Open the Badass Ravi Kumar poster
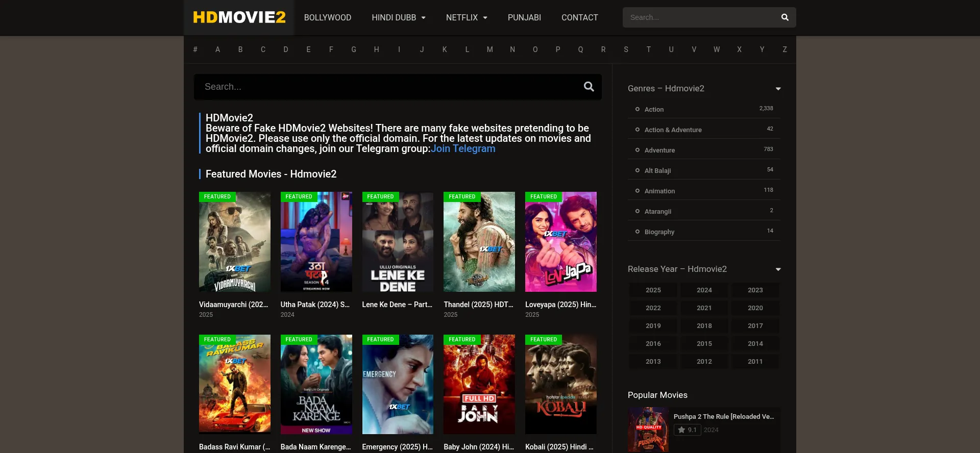The width and height of the screenshot is (980, 453). coord(235,384)
